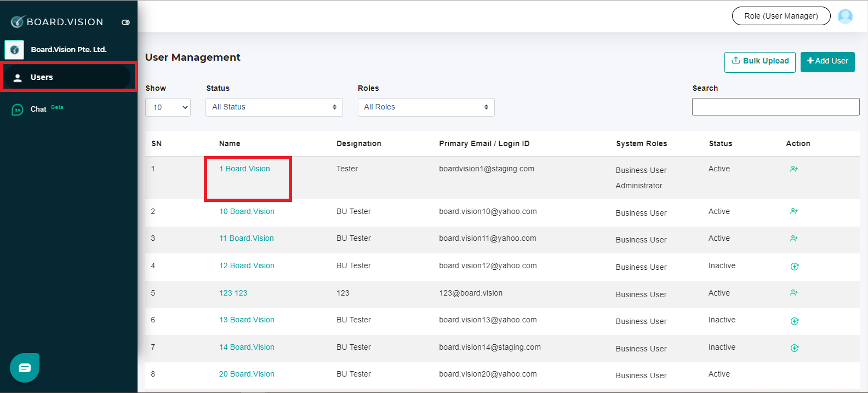The width and height of the screenshot is (868, 393).
Task: Focus the Search input field
Action: point(775,107)
